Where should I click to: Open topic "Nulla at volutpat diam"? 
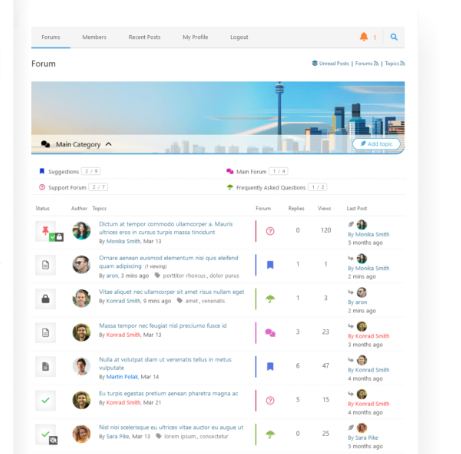[x=165, y=363]
